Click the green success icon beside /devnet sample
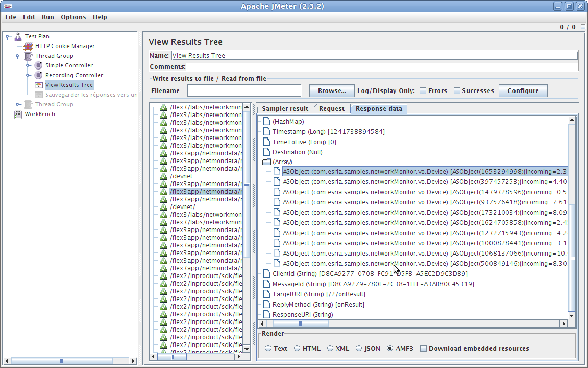 click(163, 176)
